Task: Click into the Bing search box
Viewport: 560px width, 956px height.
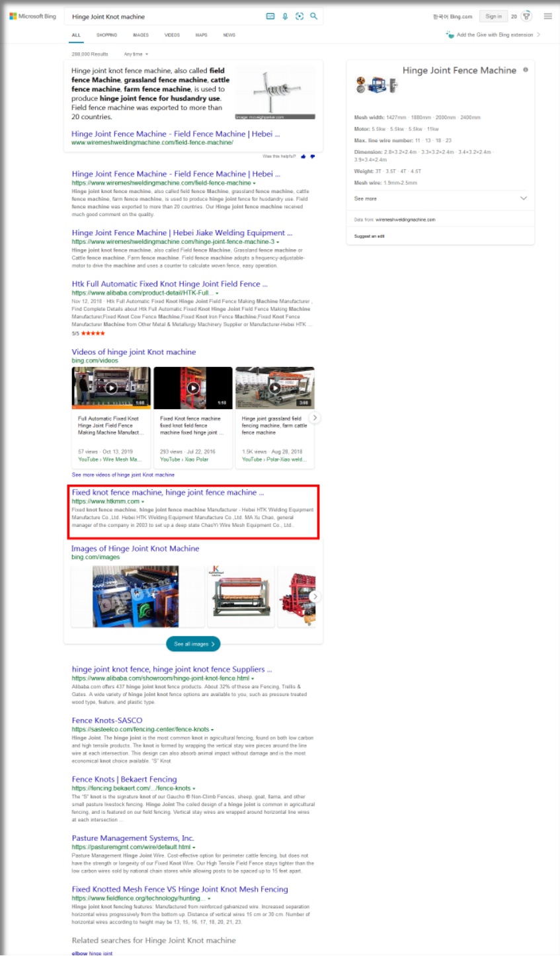Action: point(165,17)
